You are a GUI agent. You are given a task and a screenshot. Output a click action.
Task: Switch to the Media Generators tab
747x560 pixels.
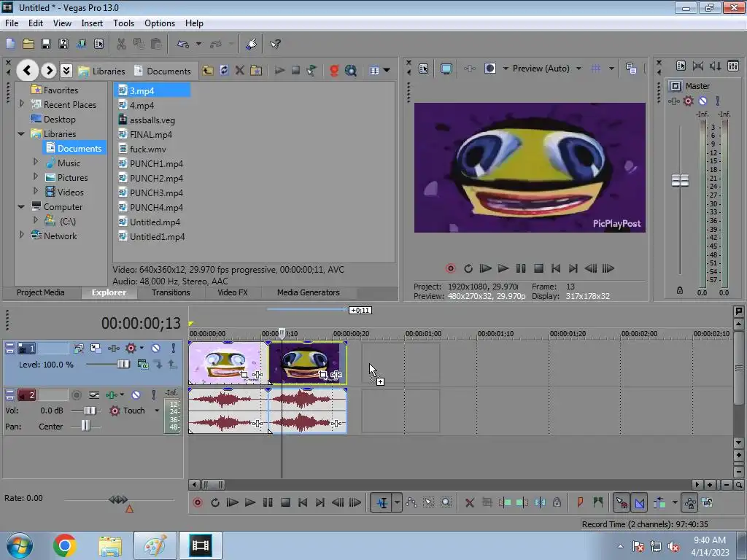click(x=309, y=292)
